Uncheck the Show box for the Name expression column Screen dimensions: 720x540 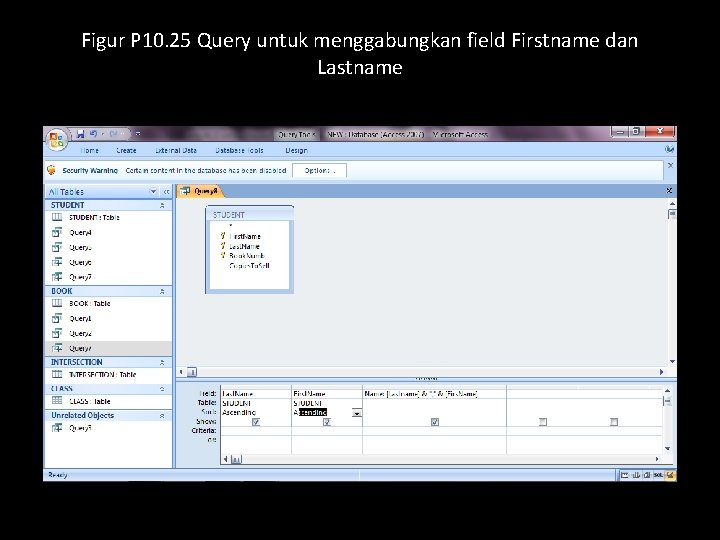tap(435, 422)
